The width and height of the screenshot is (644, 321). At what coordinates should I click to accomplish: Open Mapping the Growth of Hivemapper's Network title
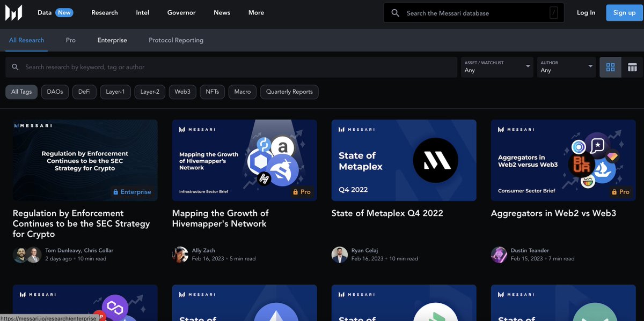(220, 218)
